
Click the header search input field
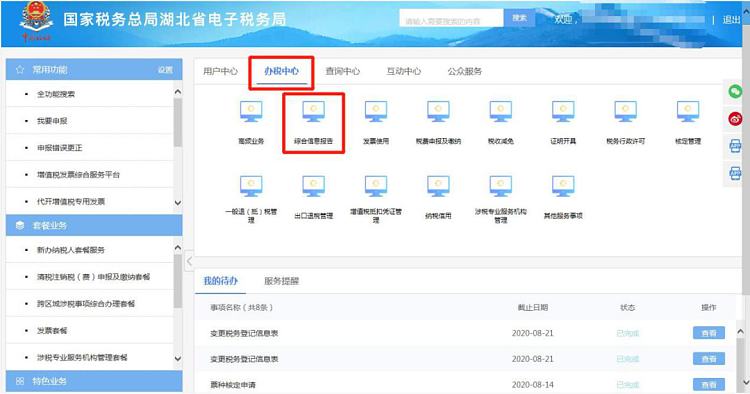tap(452, 18)
